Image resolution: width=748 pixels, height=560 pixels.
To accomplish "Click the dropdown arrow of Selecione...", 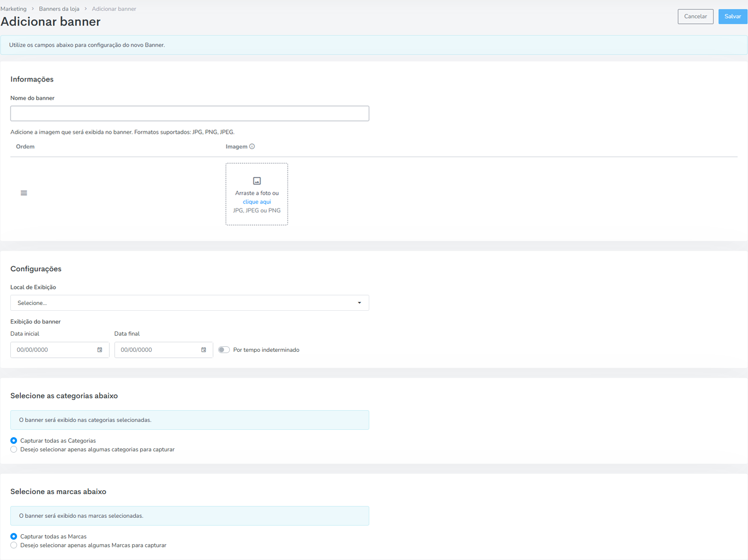I will pyautogui.click(x=359, y=303).
